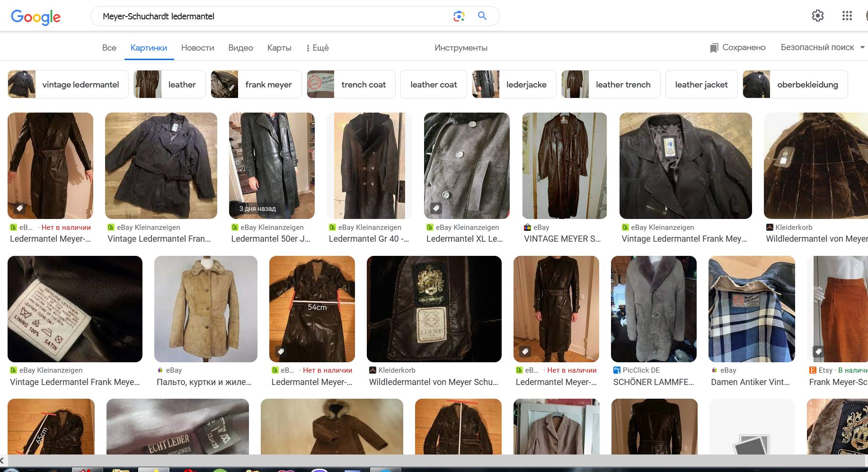Open the care label LINING 100% SATIN image
Screen dimensions: 868x472
pos(75,309)
